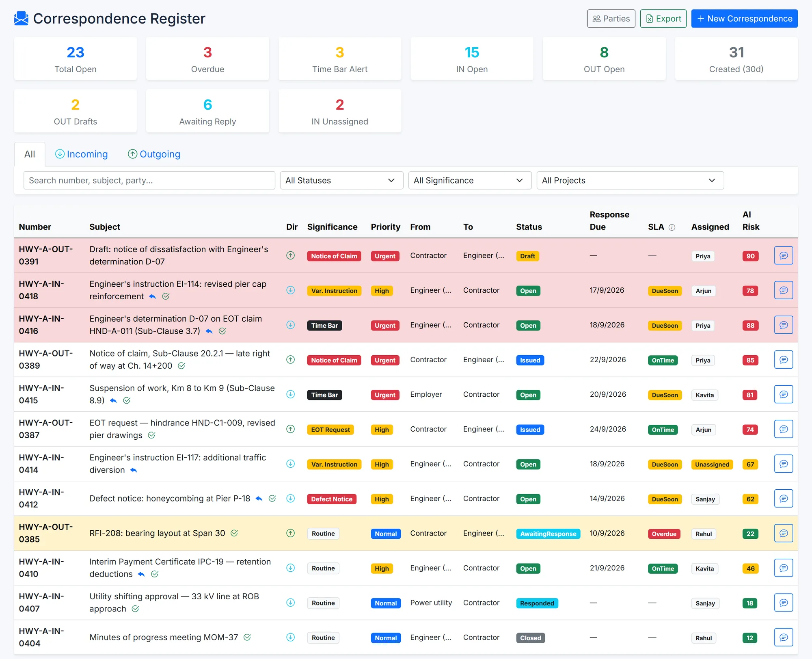Click New Correspondence button
812x659 pixels.
744,19
